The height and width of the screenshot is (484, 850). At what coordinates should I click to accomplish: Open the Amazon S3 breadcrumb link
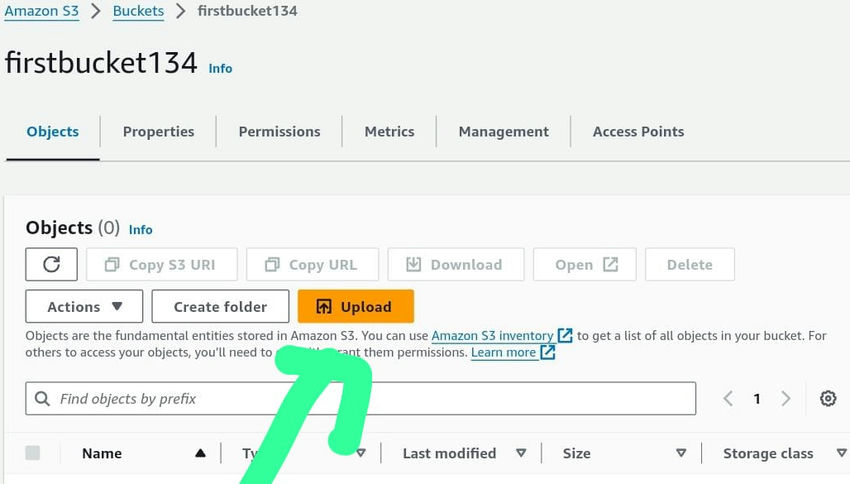pos(42,11)
